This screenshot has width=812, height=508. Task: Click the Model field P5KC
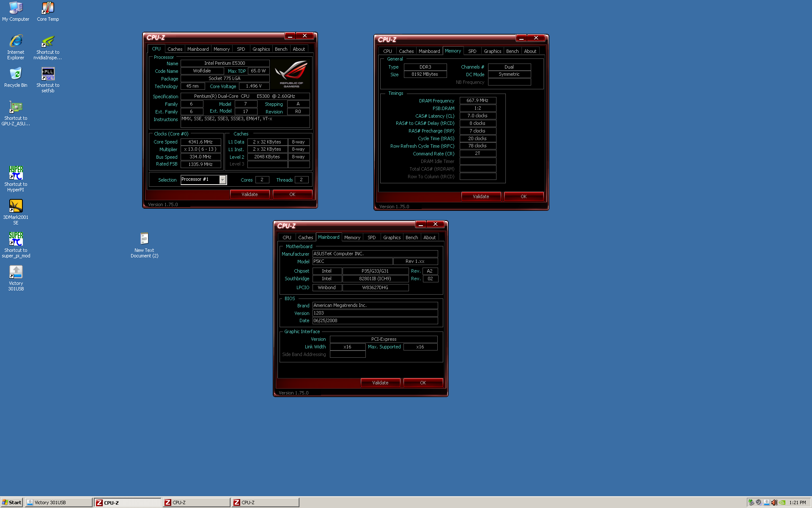click(352, 262)
